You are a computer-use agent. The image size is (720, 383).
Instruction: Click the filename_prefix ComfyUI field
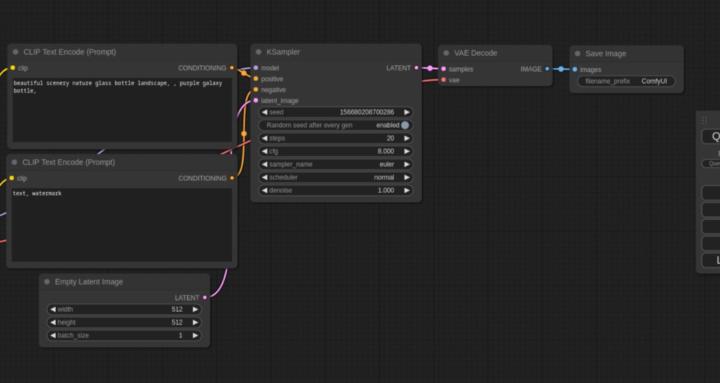click(626, 81)
